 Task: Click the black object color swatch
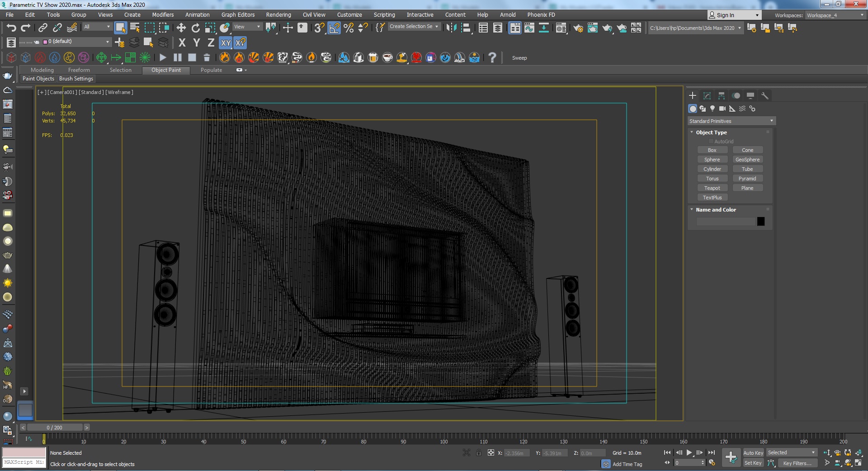pos(761,221)
